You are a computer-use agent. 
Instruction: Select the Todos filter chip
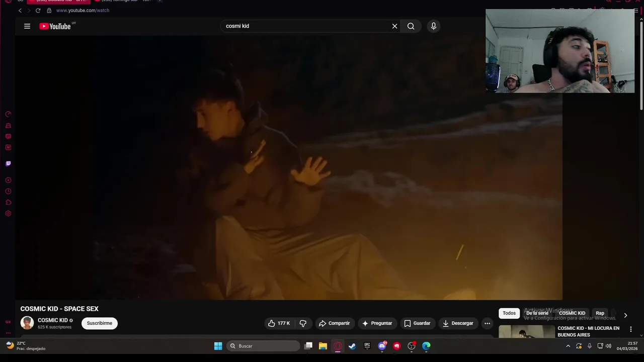click(x=509, y=313)
